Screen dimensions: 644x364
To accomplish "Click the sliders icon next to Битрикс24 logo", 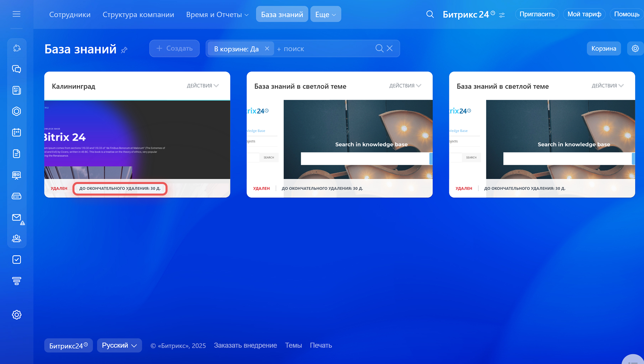I will 502,15.
